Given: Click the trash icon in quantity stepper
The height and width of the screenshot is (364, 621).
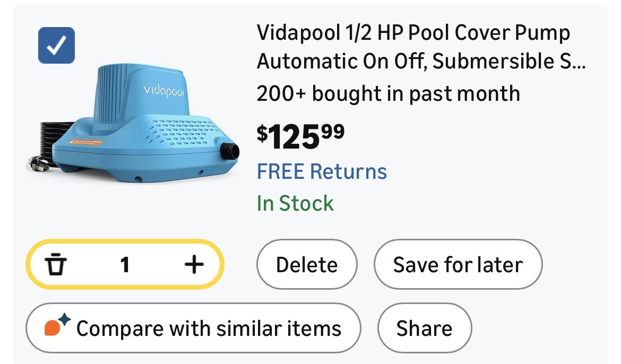Looking at the screenshot, I should [x=56, y=264].
